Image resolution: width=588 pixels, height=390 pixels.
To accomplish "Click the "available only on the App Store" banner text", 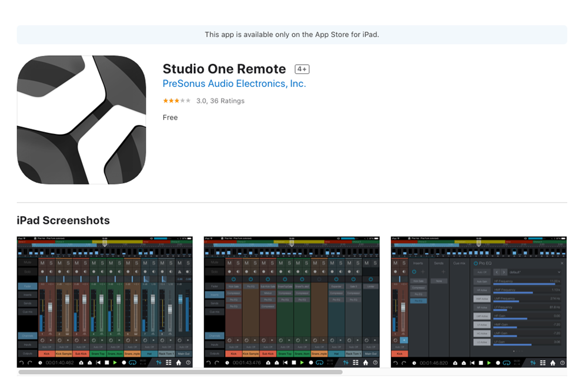I will pyautogui.click(x=292, y=35).
